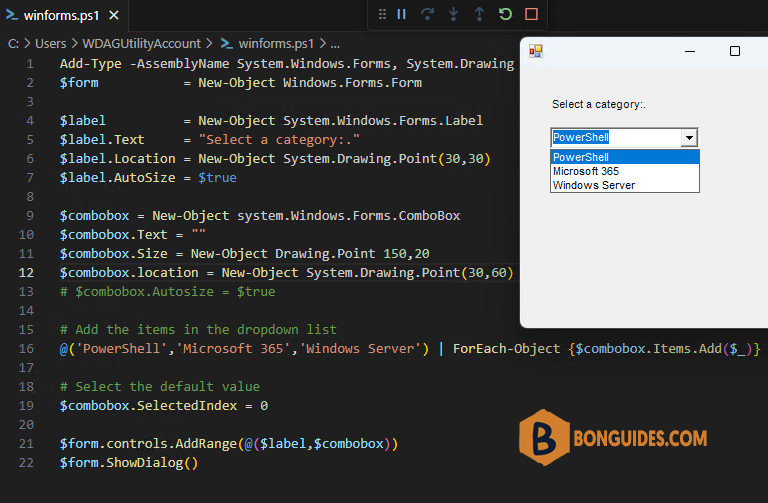
Task: Click the breadcrumb ellipsis symbol
Action: coord(335,44)
